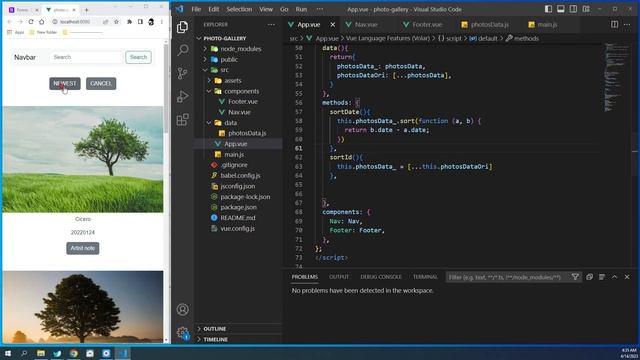Click the Add note button under Cicero
Viewport: 640px width, 360px height.
click(82, 248)
